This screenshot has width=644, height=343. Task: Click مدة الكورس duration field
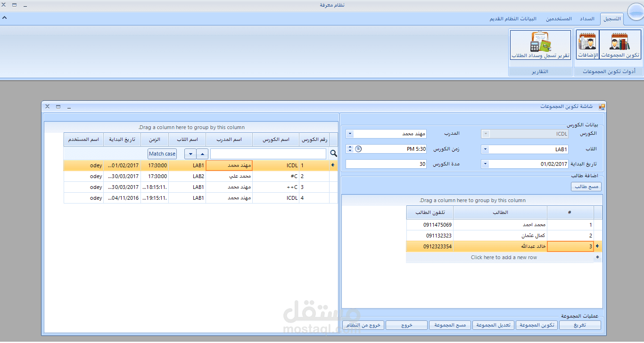386,164
